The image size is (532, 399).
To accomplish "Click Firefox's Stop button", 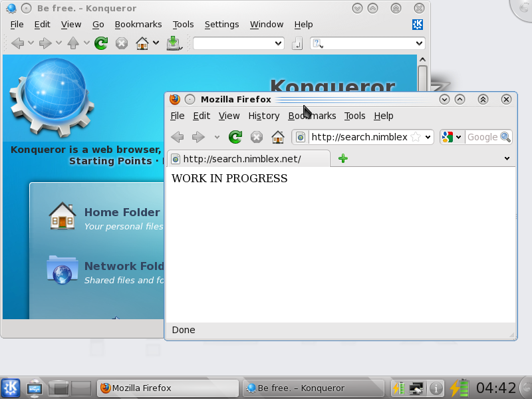I will 257,137.
